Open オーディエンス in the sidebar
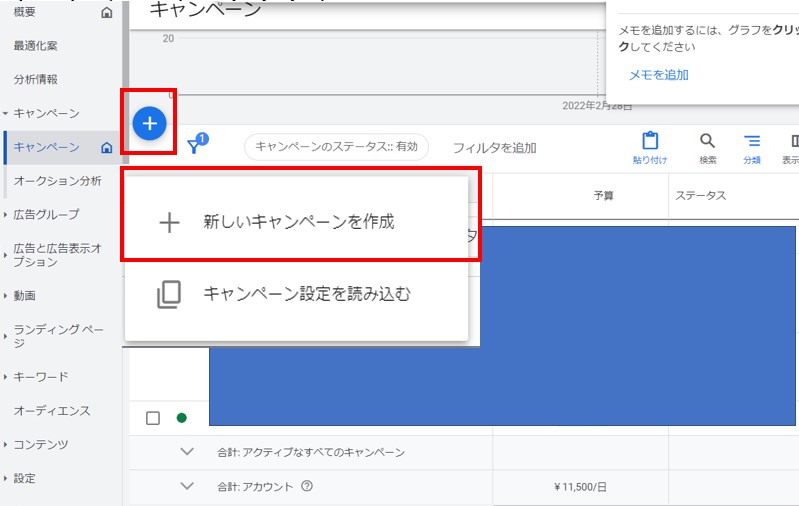The image size is (799, 506). coord(51,411)
